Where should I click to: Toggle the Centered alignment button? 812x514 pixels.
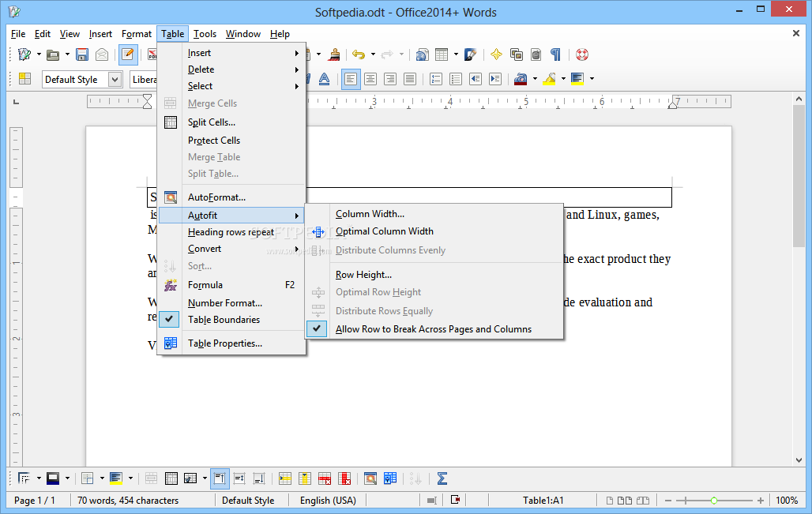[370, 79]
